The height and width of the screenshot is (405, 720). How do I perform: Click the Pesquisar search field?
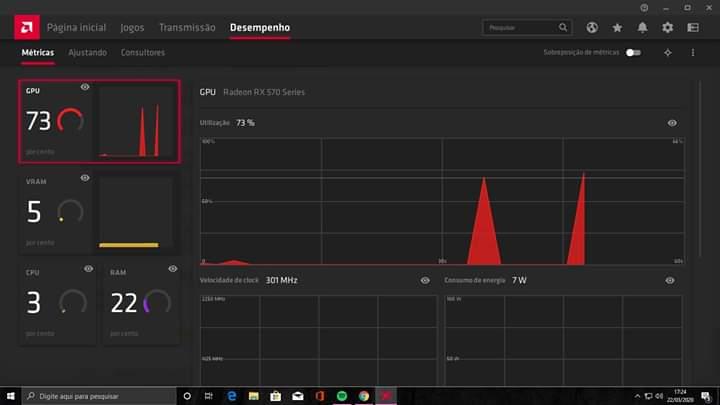pyautogui.click(x=527, y=28)
